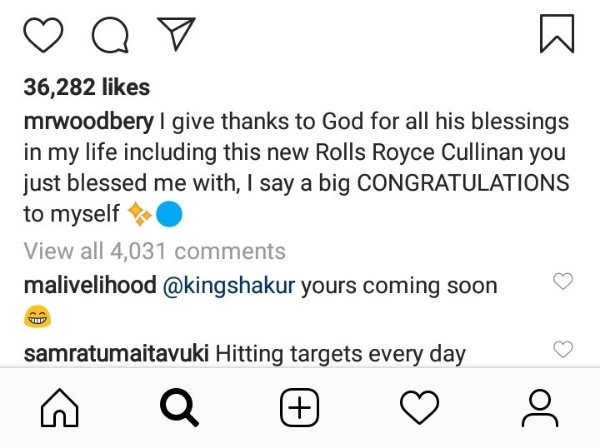Like samratumaitavuki's comment heart
The height and width of the screenshot is (448, 600).
point(563,349)
